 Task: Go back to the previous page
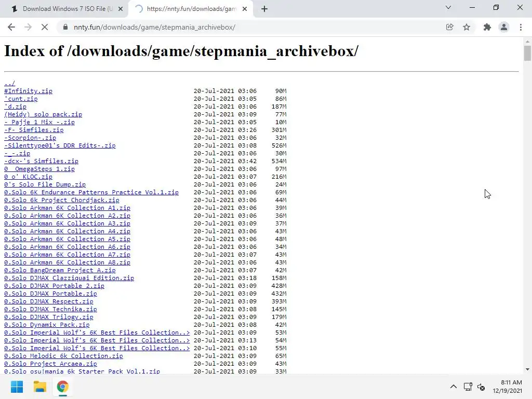click(11, 27)
